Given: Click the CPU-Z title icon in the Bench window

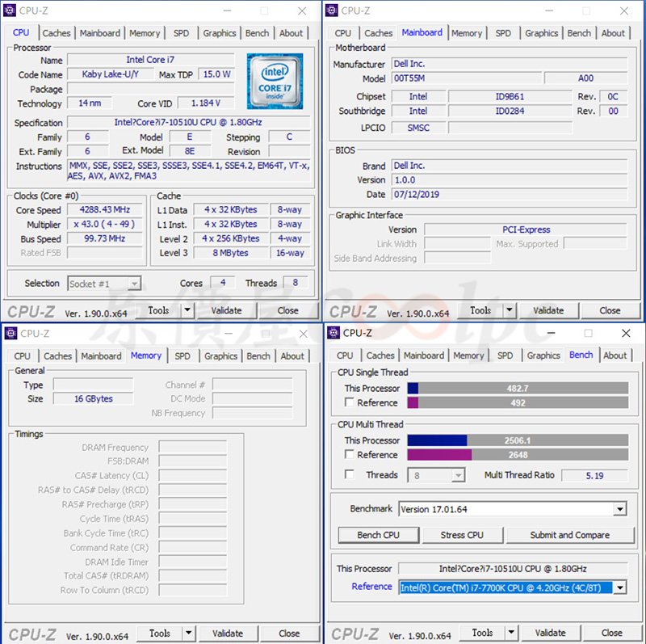Looking at the screenshot, I should click(333, 333).
